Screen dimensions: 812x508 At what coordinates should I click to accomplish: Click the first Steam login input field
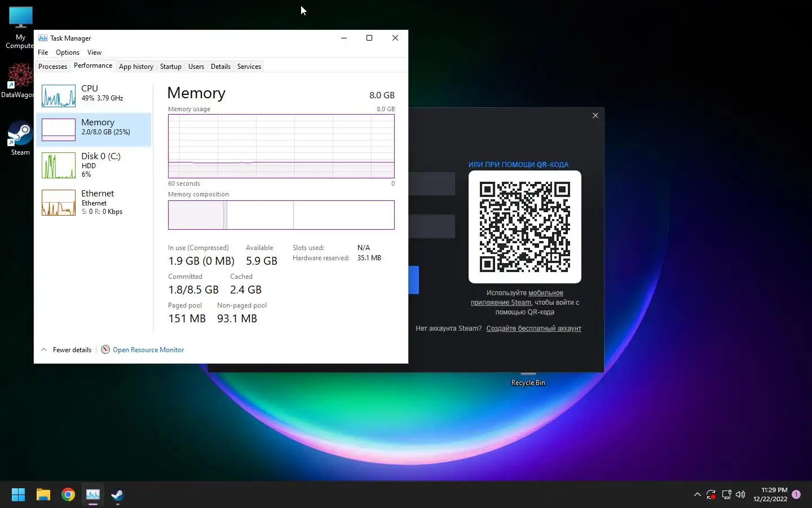(432, 184)
